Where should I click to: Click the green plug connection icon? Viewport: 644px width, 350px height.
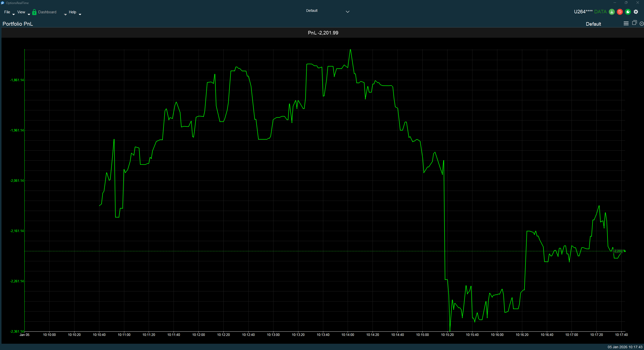click(x=628, y=12)
